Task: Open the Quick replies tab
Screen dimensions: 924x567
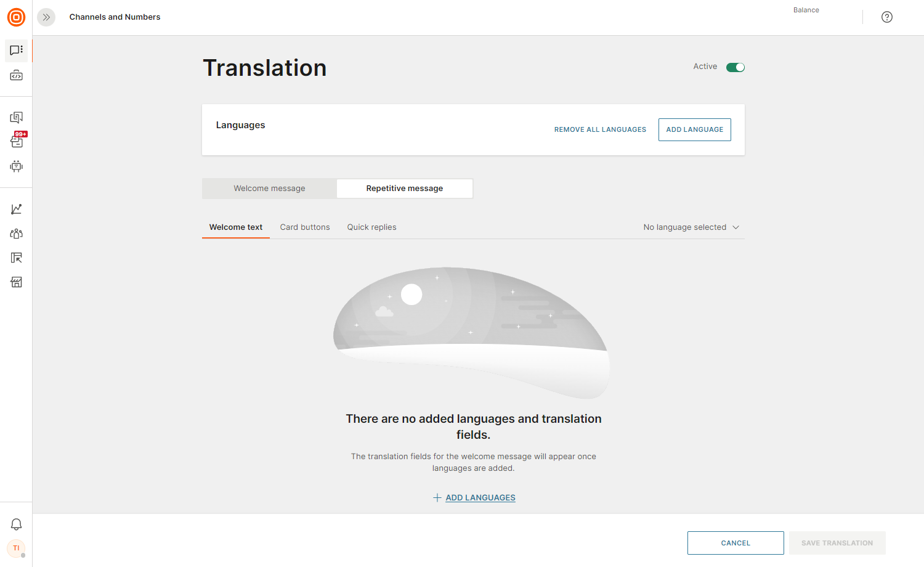Action: [x=371, y=227]
